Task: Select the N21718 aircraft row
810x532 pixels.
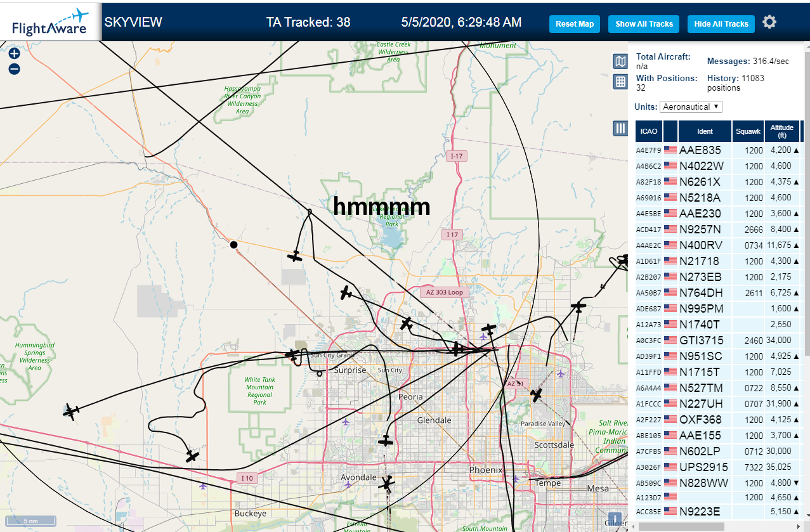Action: 720,261
